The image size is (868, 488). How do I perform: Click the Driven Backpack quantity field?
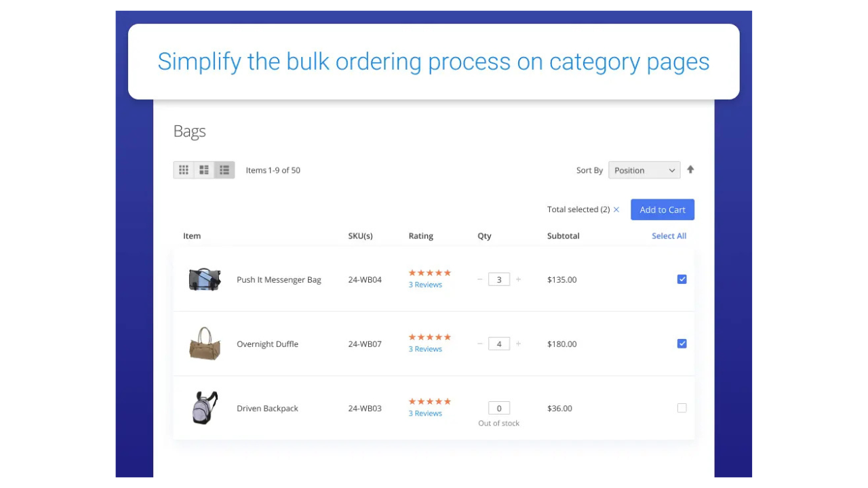(x=499, y=408)
